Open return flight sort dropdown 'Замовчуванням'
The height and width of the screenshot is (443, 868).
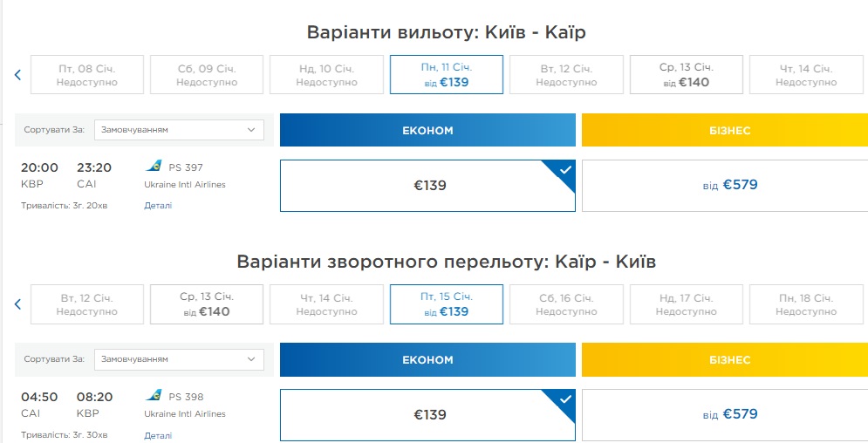click(179, 359)
